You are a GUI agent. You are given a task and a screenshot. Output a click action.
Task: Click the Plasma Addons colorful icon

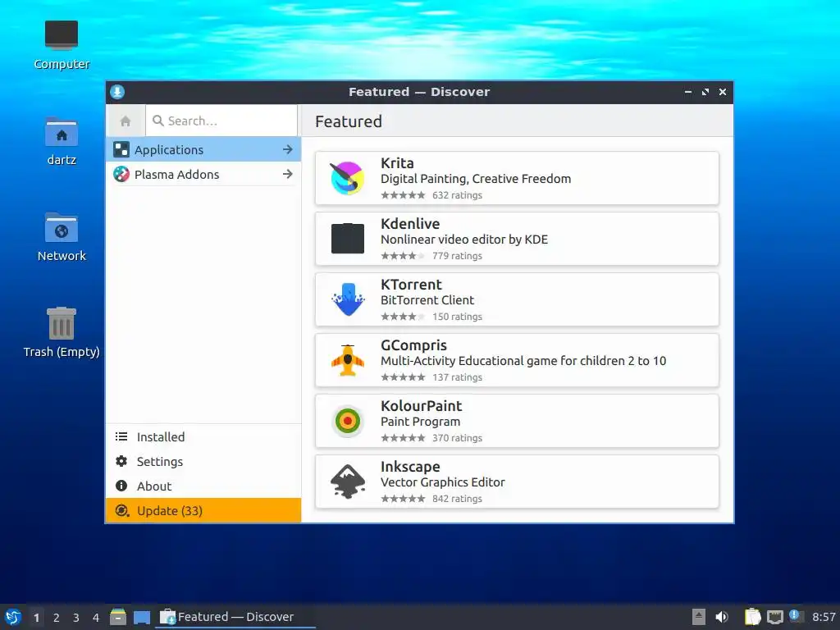pos(121,174)
